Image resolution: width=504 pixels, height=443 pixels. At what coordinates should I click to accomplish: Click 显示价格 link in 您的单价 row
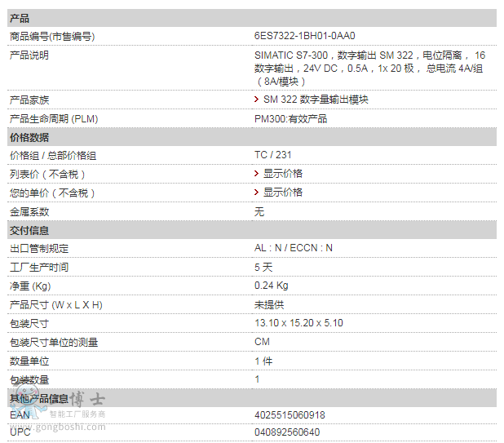(x=283, y=193)
